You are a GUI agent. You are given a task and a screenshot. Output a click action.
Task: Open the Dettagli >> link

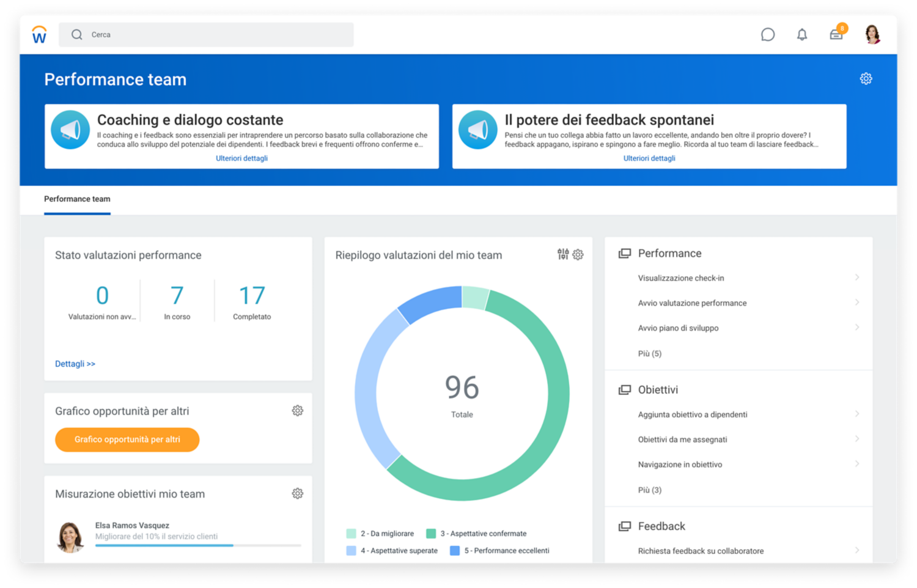click(75, 364)
